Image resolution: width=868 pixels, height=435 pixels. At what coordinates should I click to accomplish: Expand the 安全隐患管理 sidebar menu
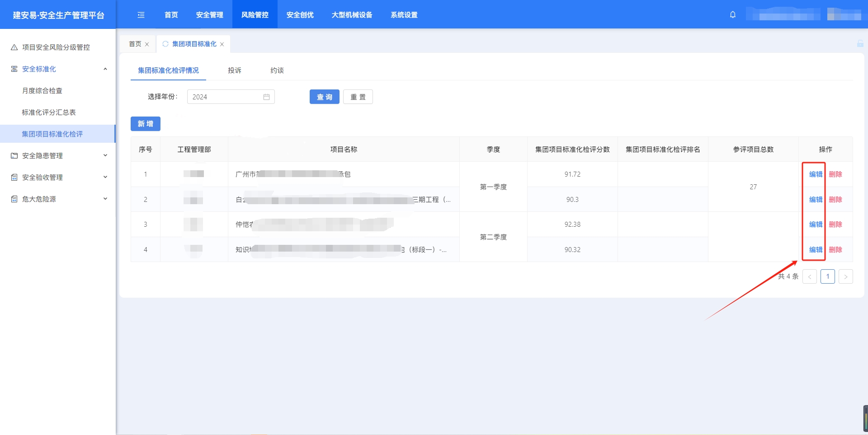[105, 156]
